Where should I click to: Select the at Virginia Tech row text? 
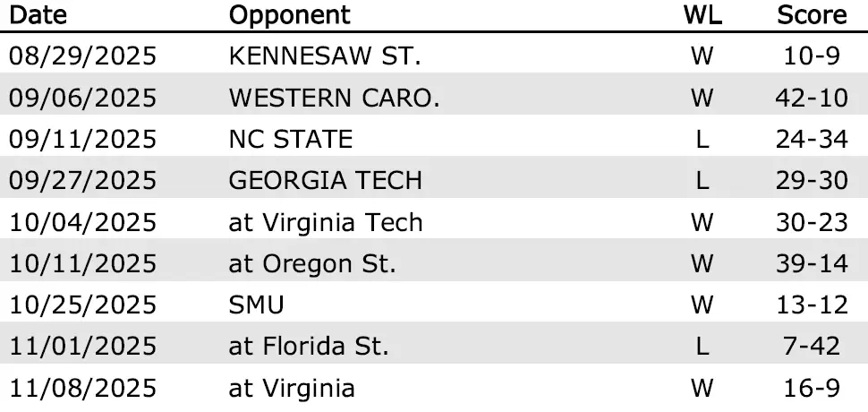tap(326, 222)
